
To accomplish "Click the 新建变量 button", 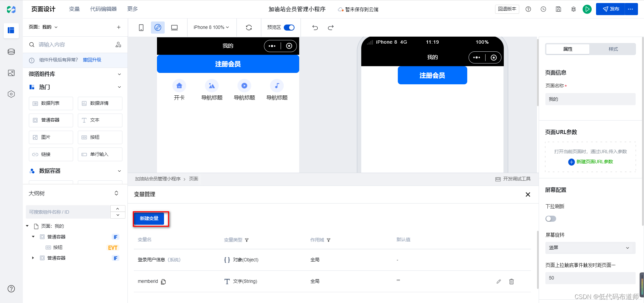I will pyautogui.click(x=149, y=219).
